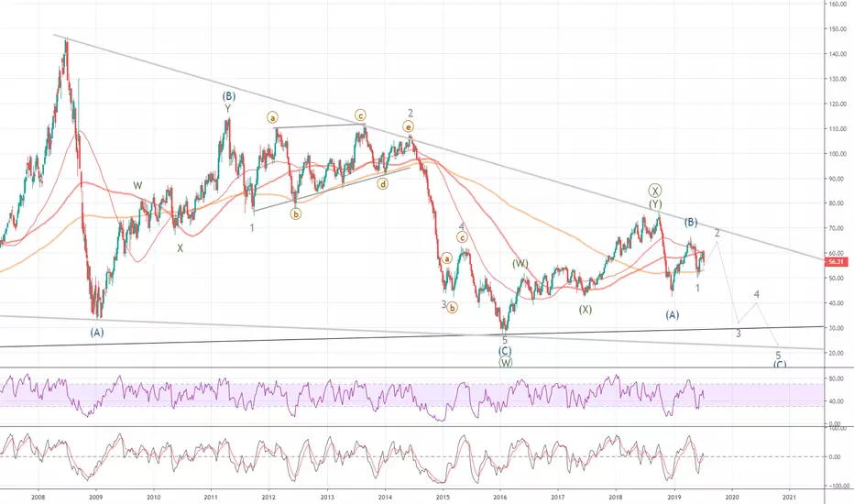Click the circled a label at the 2012 peak
Viewport: 854px width, 504px height.
coord(272,117)
